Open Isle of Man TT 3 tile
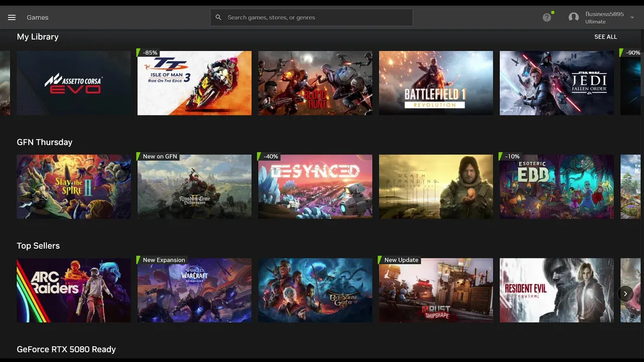The height and width of the screenshot is (362, 644). tap(195, 83)
